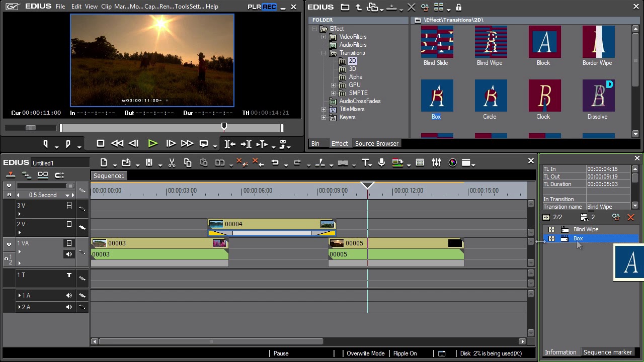The image size is (644, 362).
Task: Toggle video visibility on 3 V track
Action: (x=69, y=206)
